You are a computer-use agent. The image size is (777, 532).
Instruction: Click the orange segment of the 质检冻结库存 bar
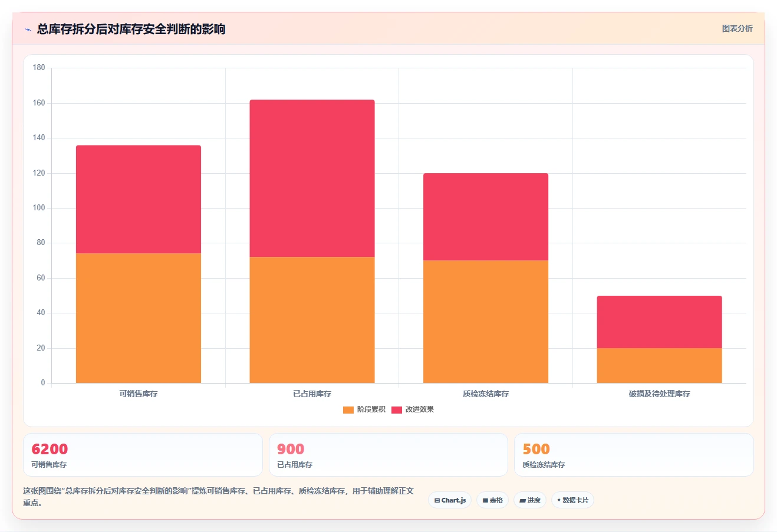tap(486, 322)
